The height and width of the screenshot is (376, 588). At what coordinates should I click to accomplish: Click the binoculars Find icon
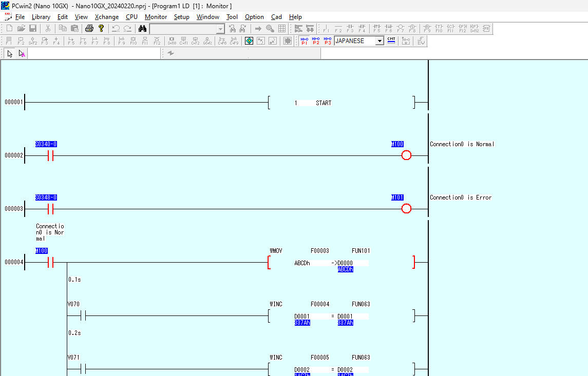(x=142, y=28)
